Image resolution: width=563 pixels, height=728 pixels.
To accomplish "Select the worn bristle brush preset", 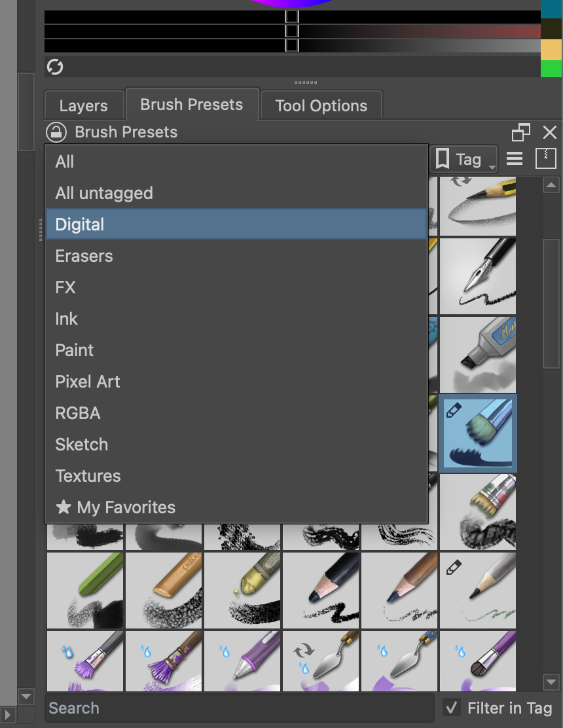I will (x=478, y=512).
